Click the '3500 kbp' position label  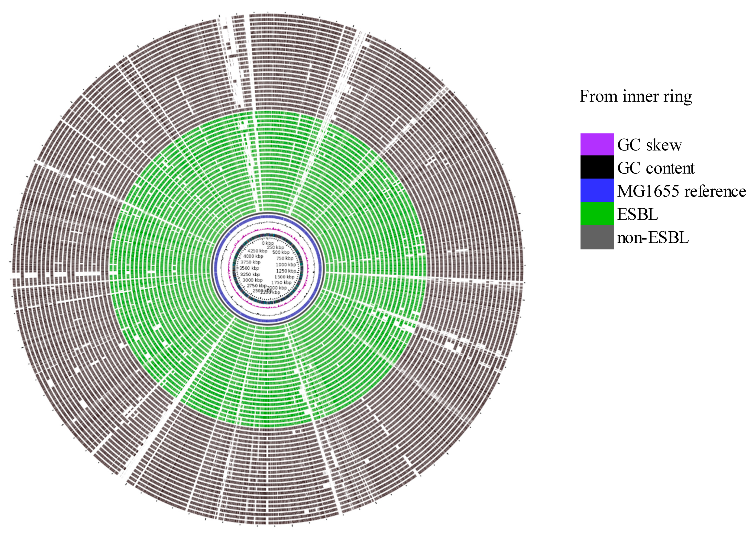(x=249, y=268)
